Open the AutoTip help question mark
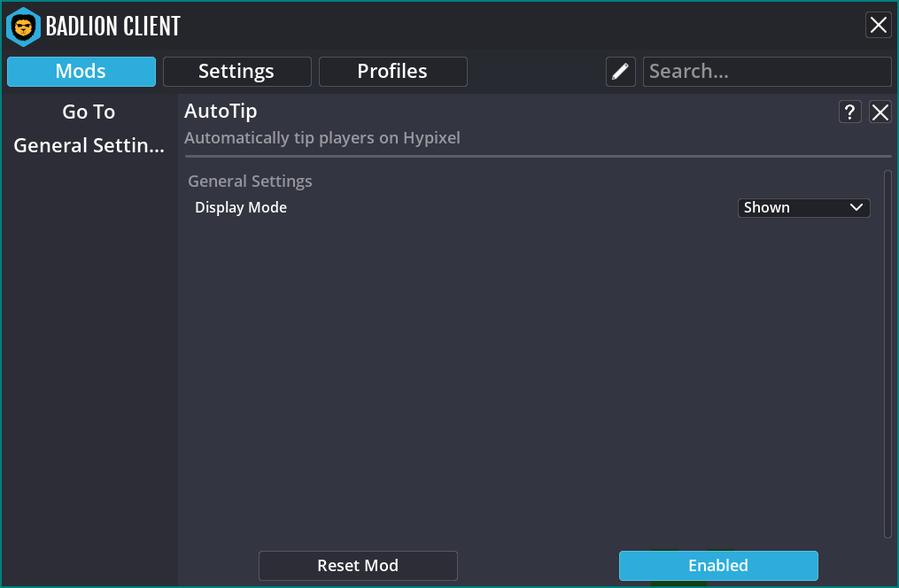Screen dimensions: 899x588 849,112
